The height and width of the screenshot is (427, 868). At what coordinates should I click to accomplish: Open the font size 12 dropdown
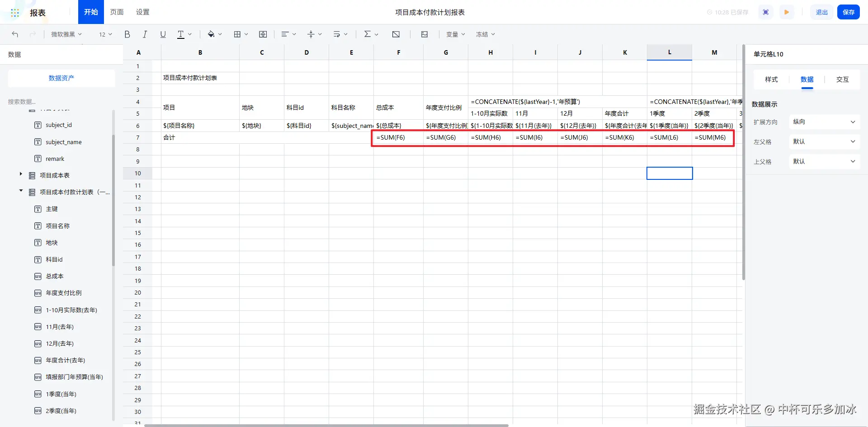pyautogui.click(x=105, y=34)
